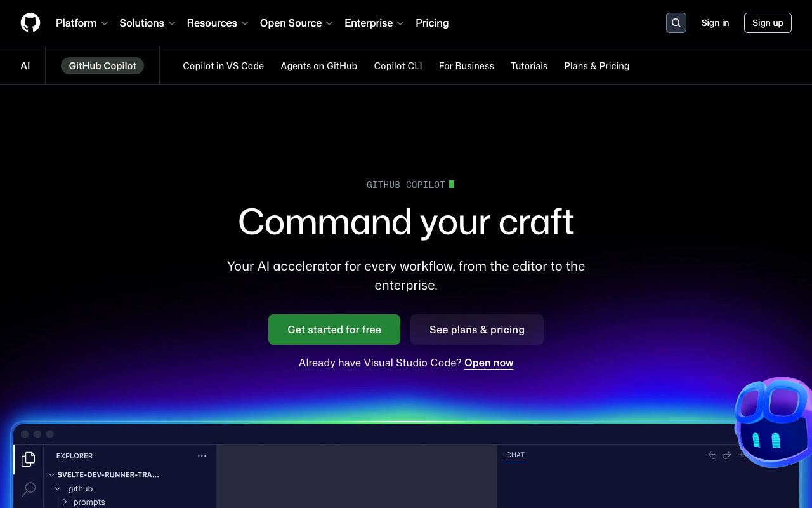Select the For Business tab
812x508 pixels.
point(466,66)
